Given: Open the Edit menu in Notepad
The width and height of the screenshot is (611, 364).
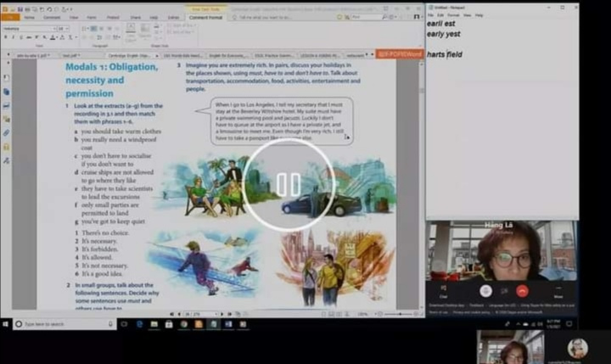Looking at the screenshot, I should click(x=441, y=15).
